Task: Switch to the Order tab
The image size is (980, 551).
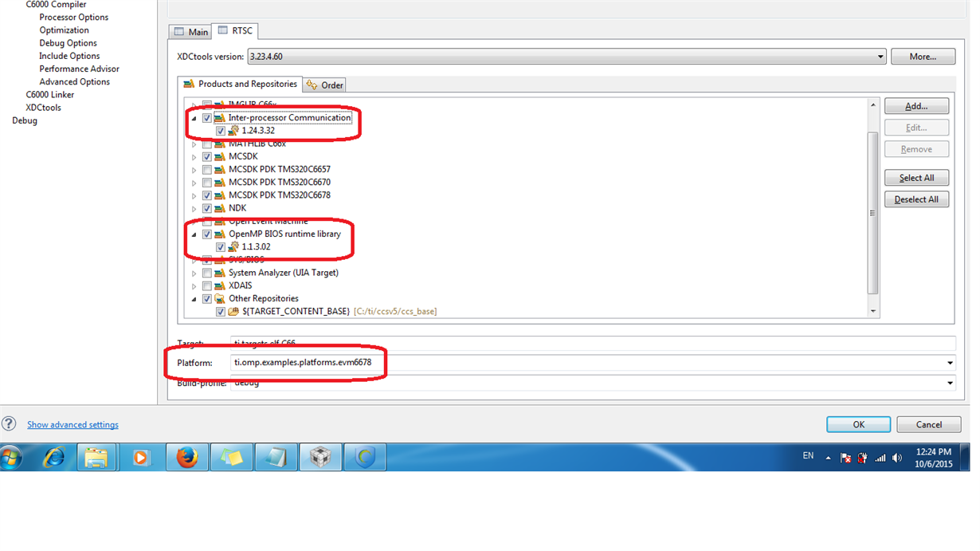Action: 324,85
